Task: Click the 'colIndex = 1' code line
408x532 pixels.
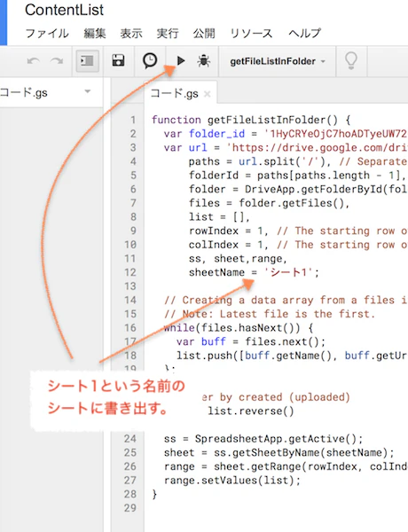Action: click(x=298, y=245)
